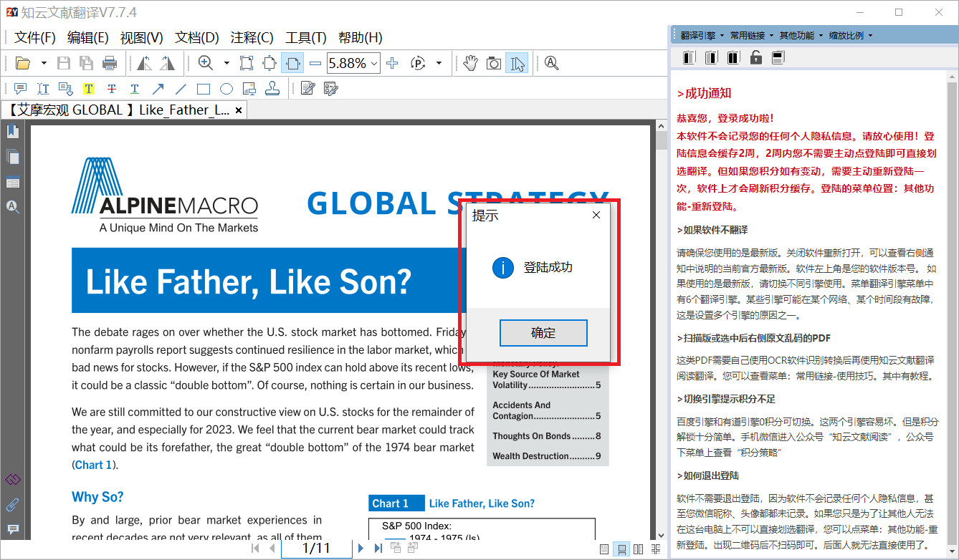Select the Insert Image annotation tool
The image size is (959, 560).
click(249, 89)
